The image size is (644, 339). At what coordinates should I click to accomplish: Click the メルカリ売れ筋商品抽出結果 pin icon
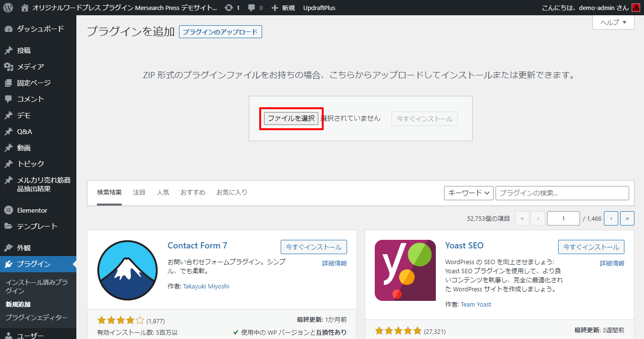(x=8, y=180)
